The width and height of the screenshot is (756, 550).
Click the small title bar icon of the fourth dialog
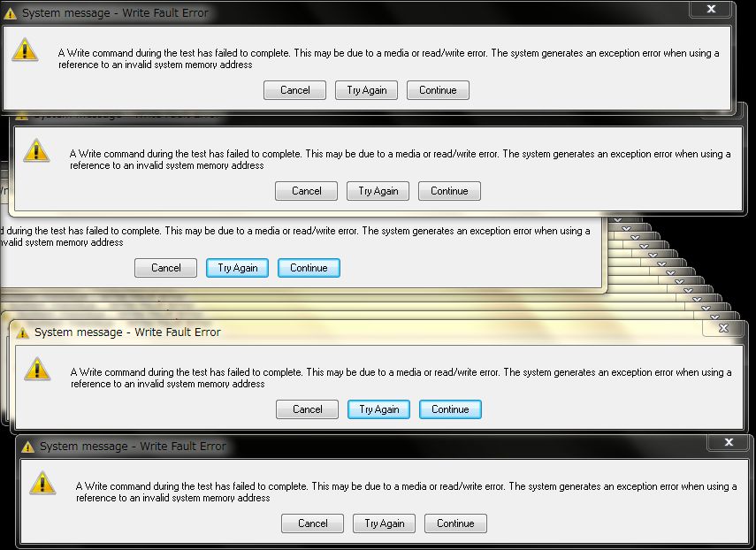[x=22, y=332]
